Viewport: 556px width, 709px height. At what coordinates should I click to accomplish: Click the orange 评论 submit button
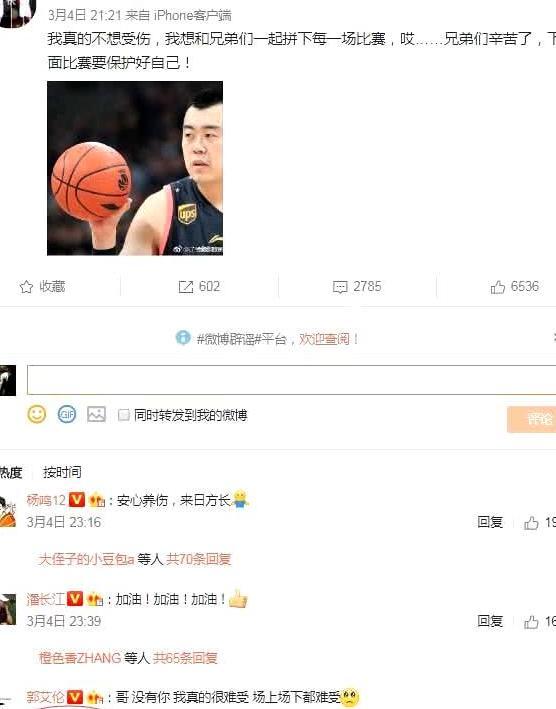pyautogui.click(x=532, y=420)
